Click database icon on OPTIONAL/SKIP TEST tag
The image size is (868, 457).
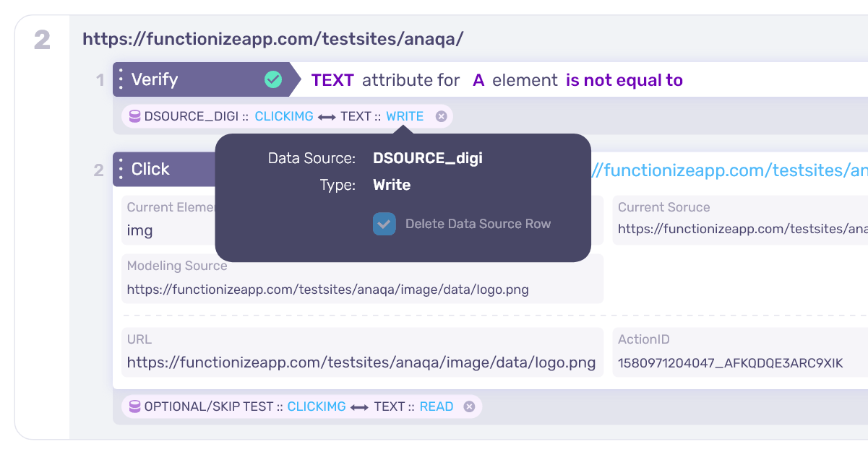click(134, 406)
